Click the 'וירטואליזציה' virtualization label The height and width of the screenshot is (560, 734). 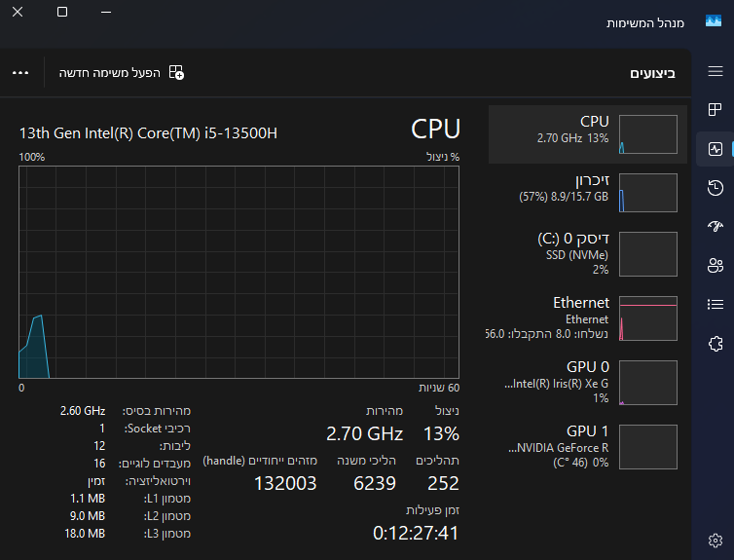[x=158, y=481]
